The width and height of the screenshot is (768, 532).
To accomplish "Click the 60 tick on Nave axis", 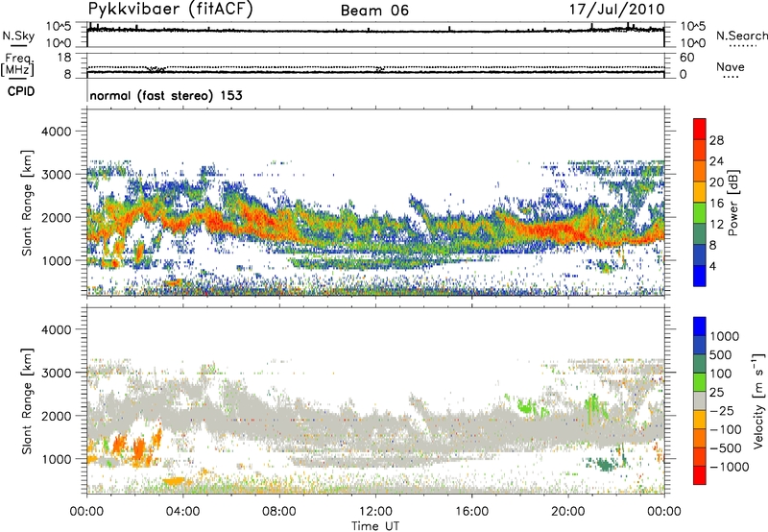I will coord(686,58).
